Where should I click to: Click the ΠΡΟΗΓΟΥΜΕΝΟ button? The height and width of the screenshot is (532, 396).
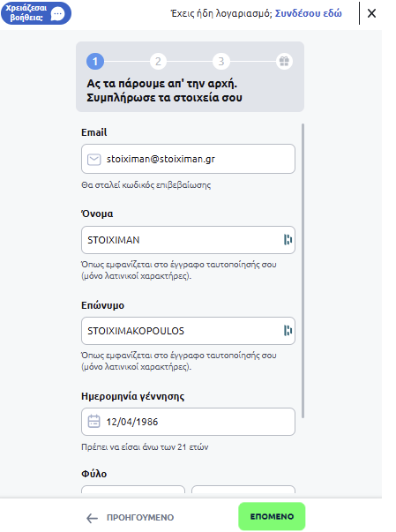[131, 517]
